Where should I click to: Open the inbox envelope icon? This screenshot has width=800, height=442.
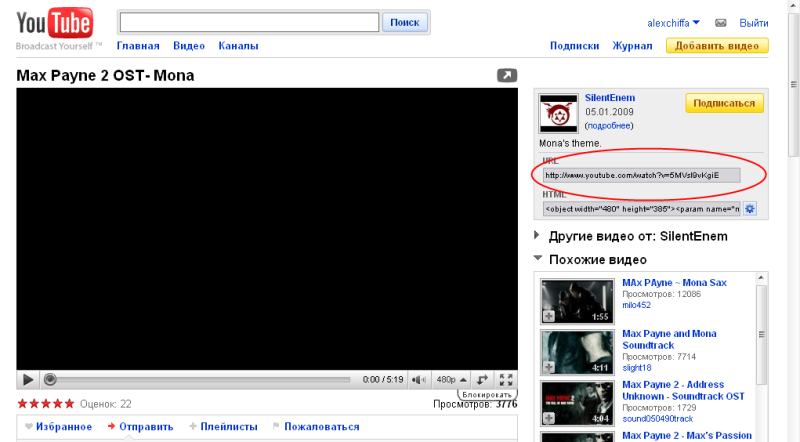pos(720,23)
